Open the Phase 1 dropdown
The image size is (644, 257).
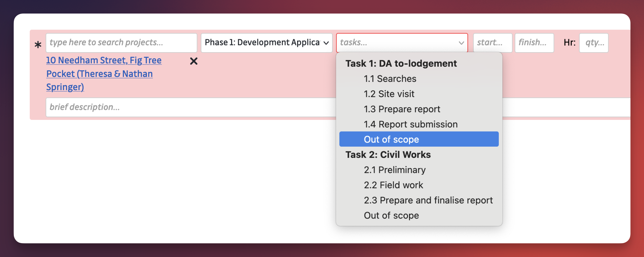pos(266,43)
